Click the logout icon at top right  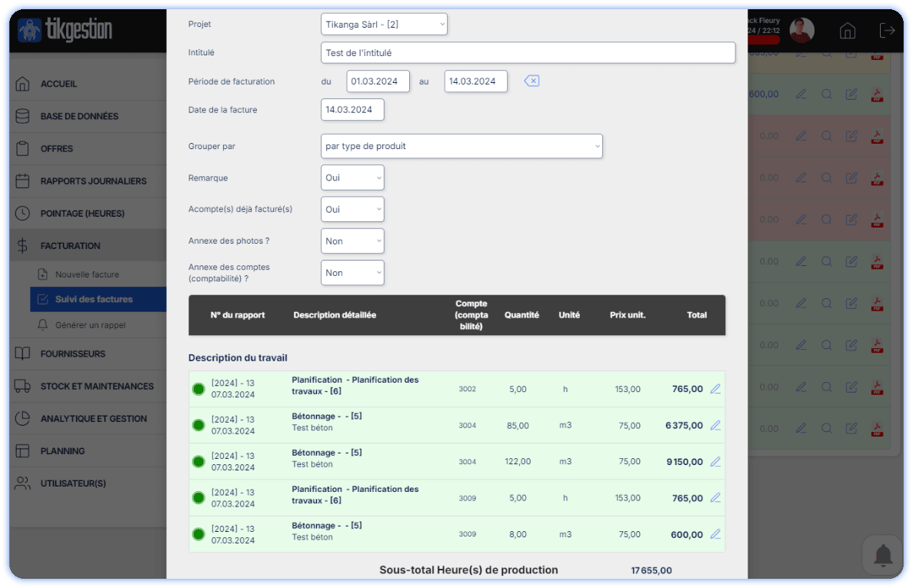click(x=887, y=31)
